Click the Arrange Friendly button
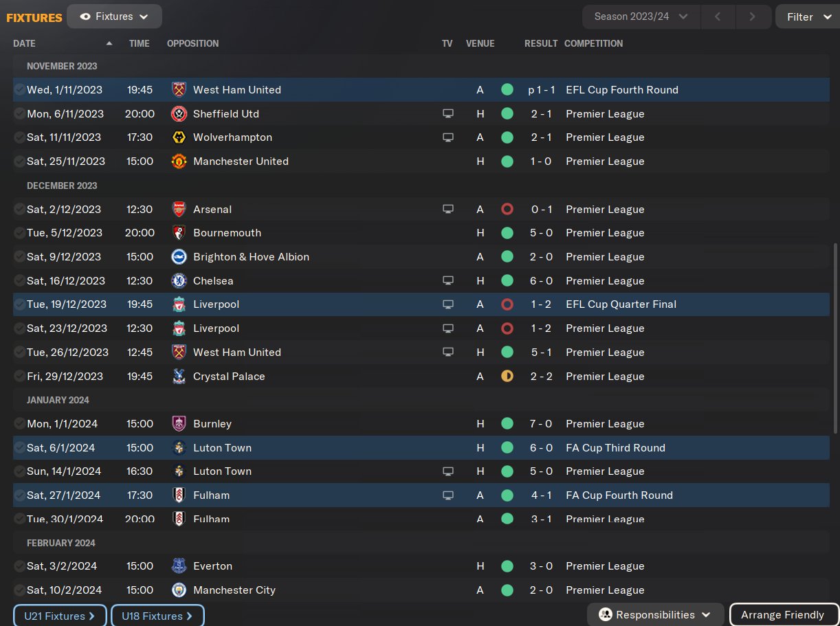Viewport: 840px width, 626px height. [x=782, y=615]
